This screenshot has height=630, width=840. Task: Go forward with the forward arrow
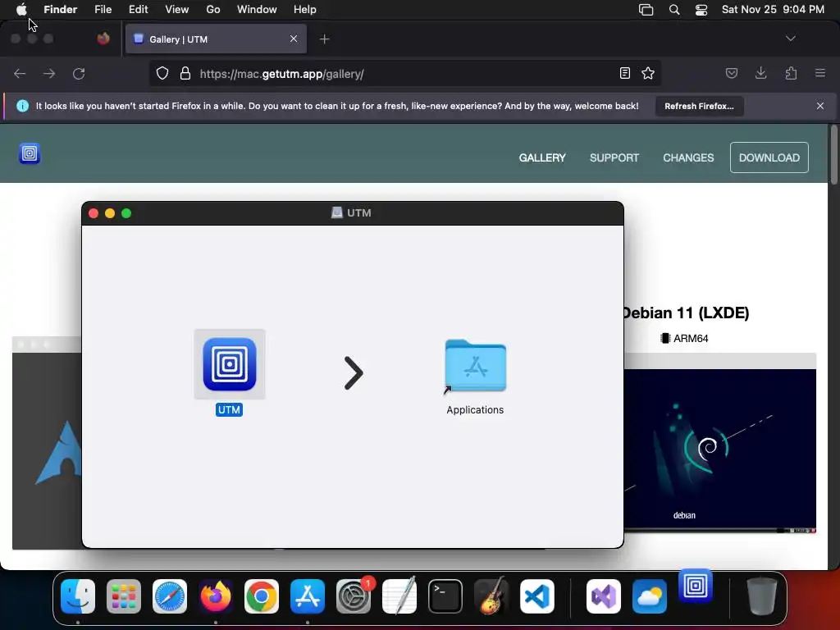(x=49, y=73)
